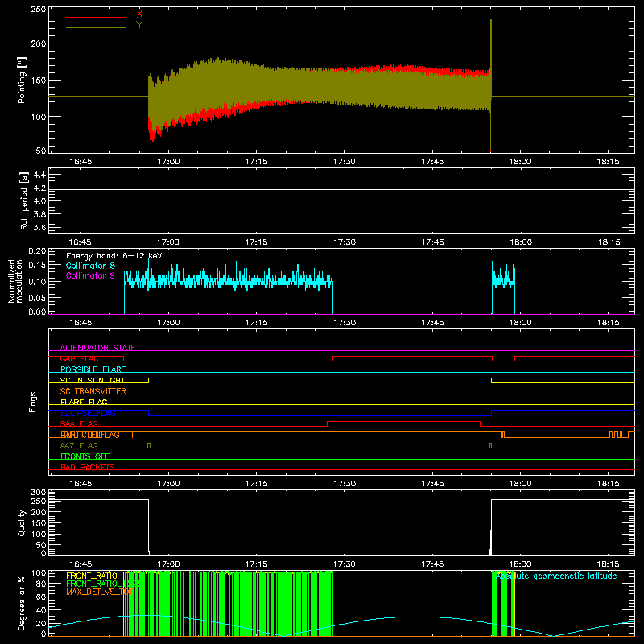Screen dimensions: 644x644
Task: Click the 17:00 time label under Quality plot
Action: tap(168, 564)
